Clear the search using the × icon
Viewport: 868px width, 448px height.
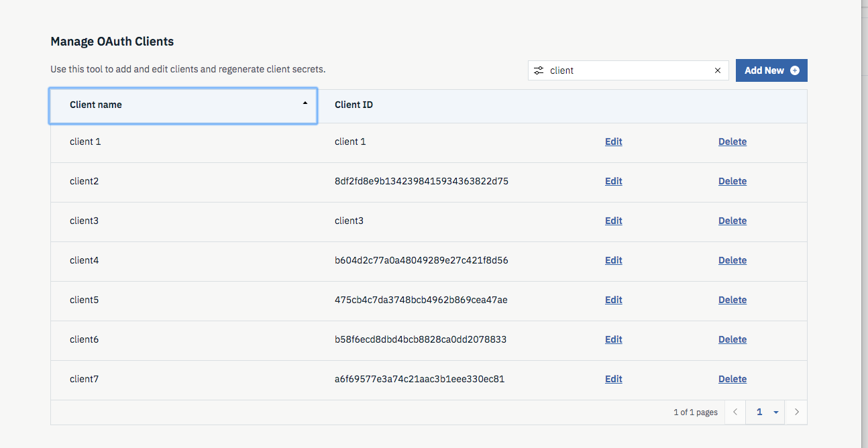tap(717, 70)
